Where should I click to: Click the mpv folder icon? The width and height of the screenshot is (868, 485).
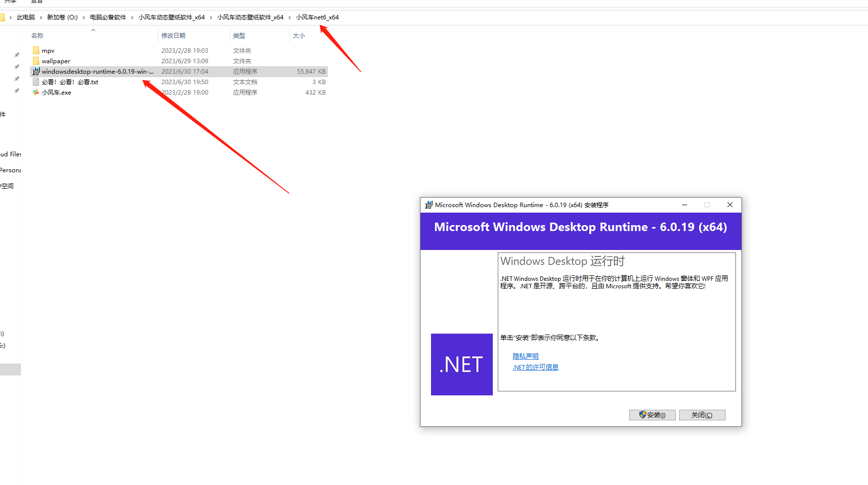(x=36, y=50)
